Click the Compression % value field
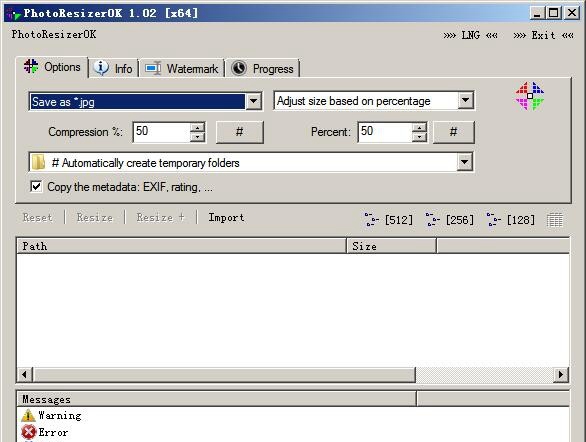586x442 pixels. (161, 132)
